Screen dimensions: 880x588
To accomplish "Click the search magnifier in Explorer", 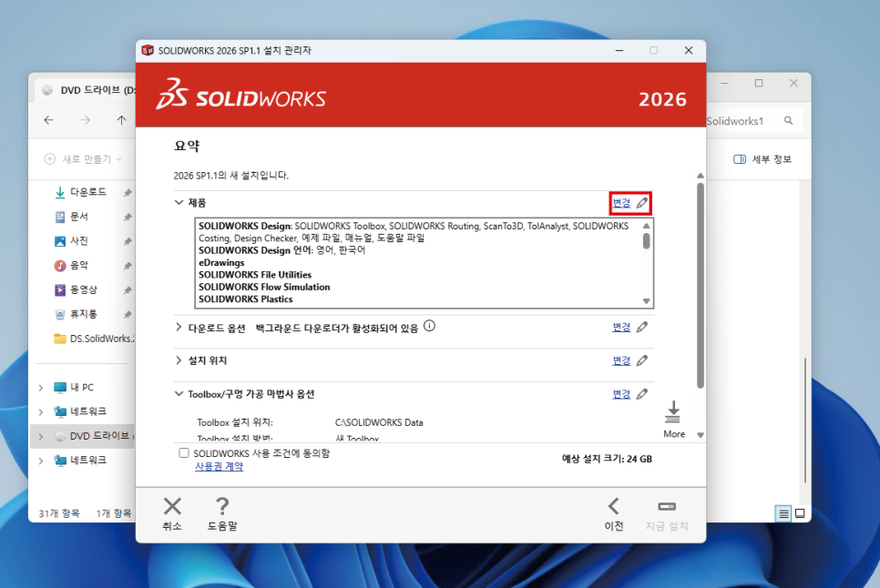I will click(x=789, y=120).
